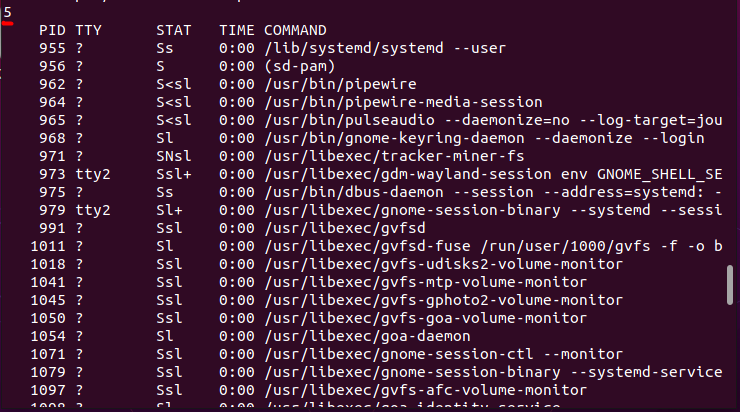
Task: Click the gnome-keyring-daemon process line
Action: [484, 138]
